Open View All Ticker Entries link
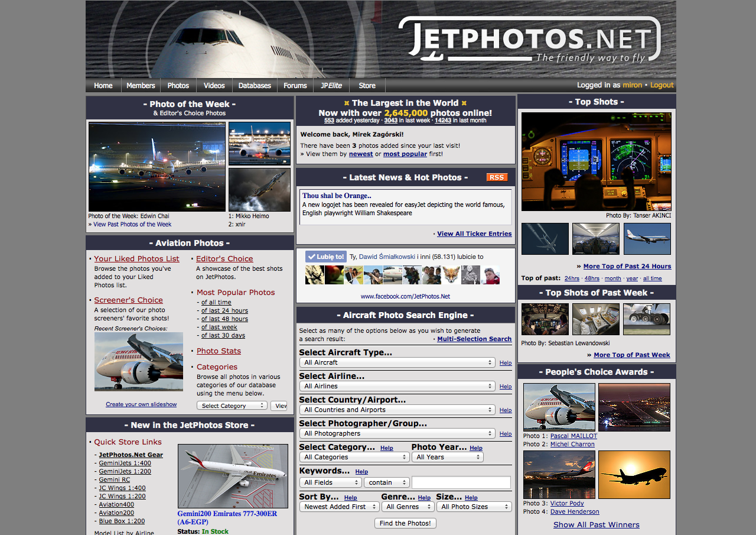 tap(474, 234)
